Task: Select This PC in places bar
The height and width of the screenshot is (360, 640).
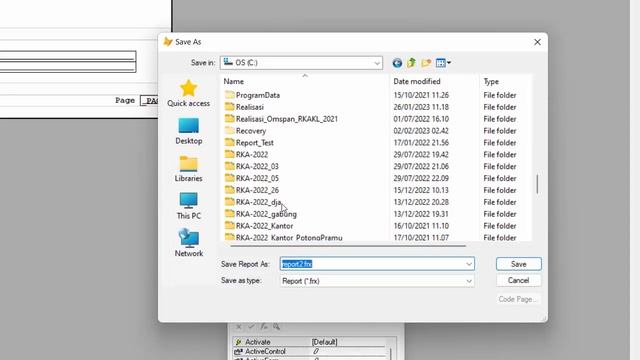Action: click(189, 206)
